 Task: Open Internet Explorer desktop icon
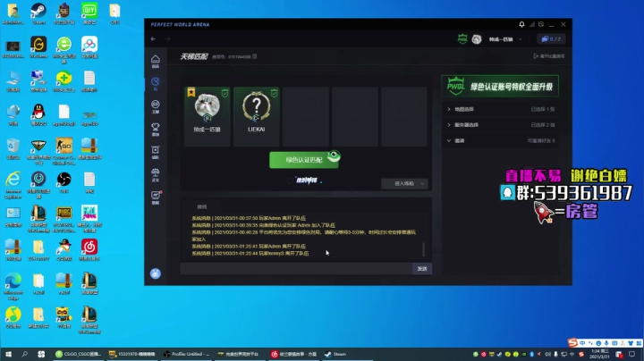13,186
